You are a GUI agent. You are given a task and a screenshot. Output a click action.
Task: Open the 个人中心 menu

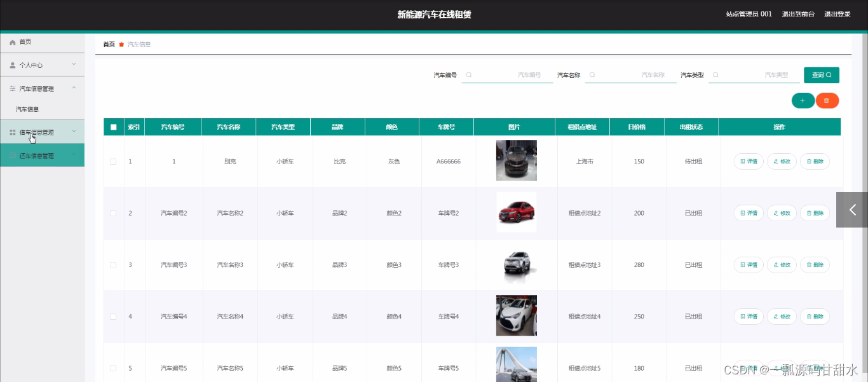pos(42,65)
